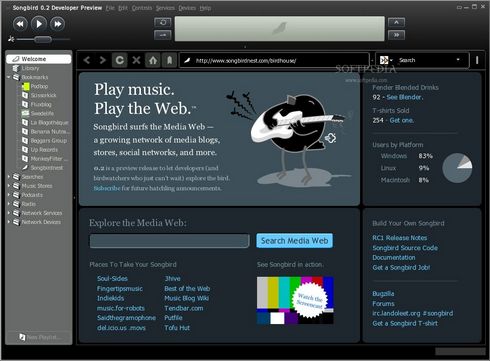This screenshot has width=490, height=361.
Task: Click the Fluxblog bookmark icon
Action: tap(25, 104)
